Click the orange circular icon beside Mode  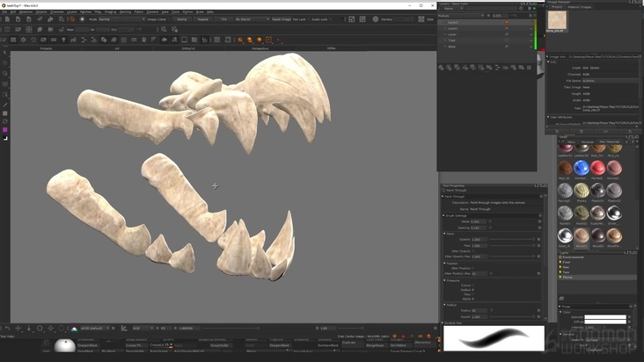tap(72, 19)
